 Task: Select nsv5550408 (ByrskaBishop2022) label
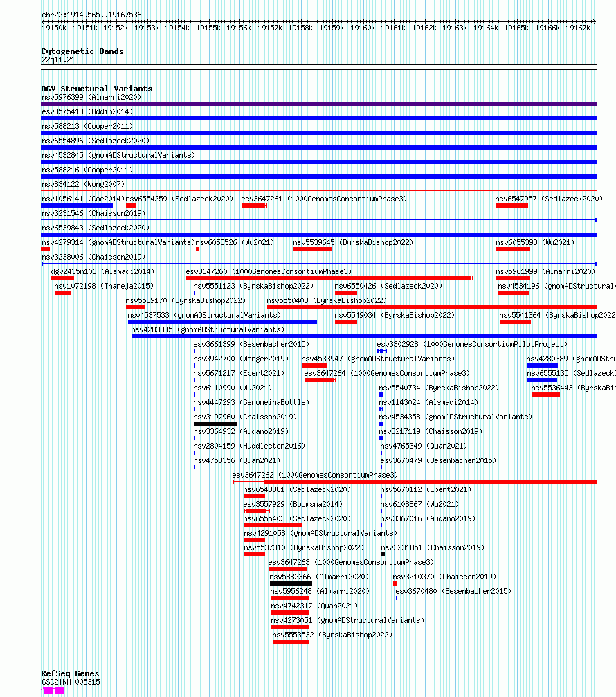click(327, 300)
